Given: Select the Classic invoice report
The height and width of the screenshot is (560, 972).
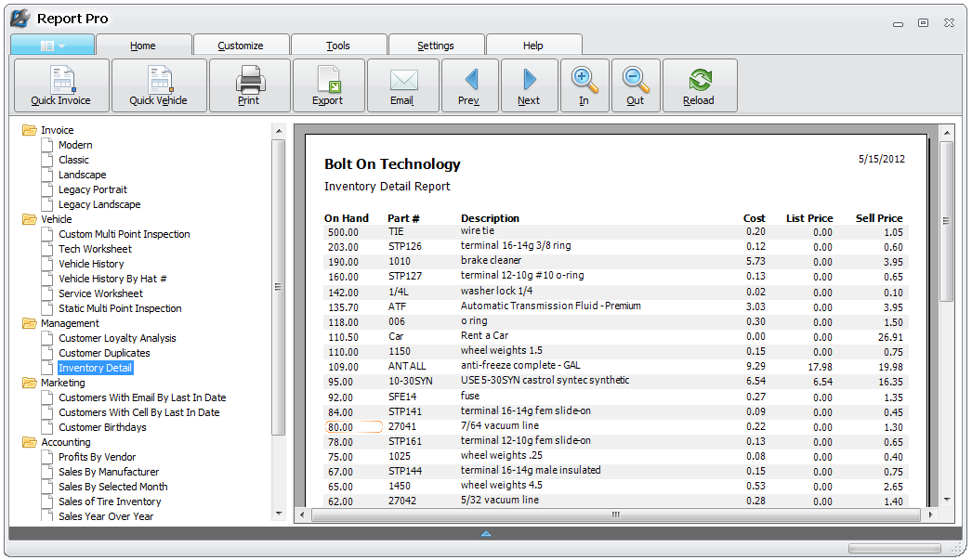Looking at the screenshot, I should pos(73,160).
